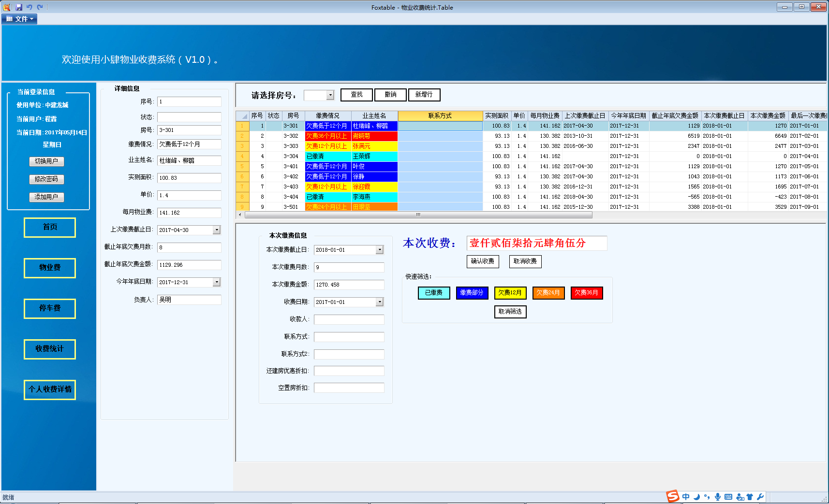
Task: Click the 收款人 input field
Action: pyautogui.click(x=349, y=319)
